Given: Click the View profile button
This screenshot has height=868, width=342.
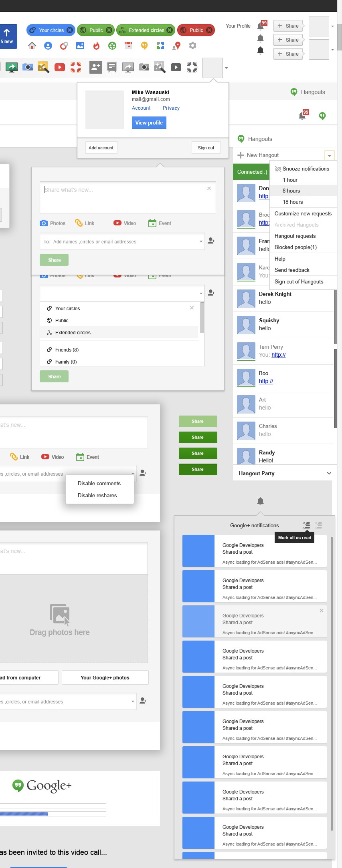Looking at the screenshot, I should click(x=149, y=123).
